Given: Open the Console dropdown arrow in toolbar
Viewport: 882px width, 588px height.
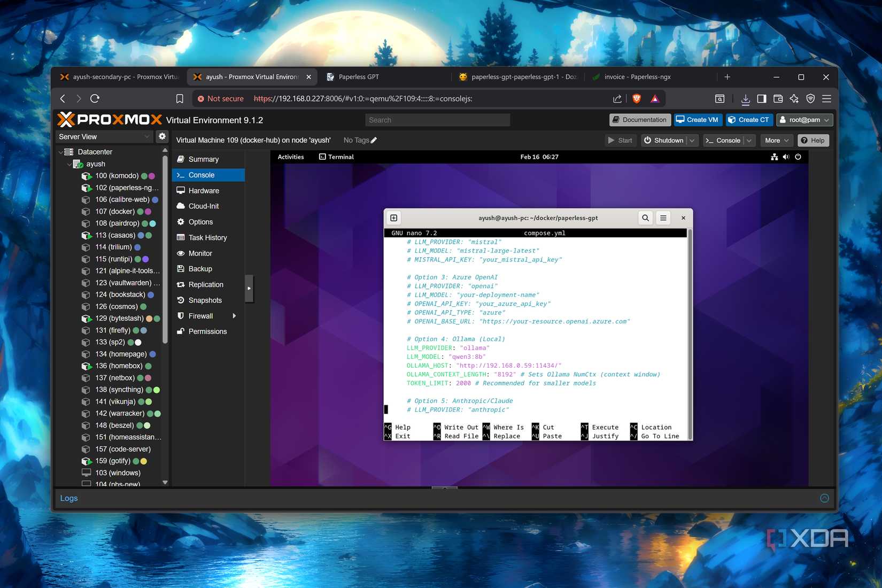Looking at the screenshot, I should 749,141.
